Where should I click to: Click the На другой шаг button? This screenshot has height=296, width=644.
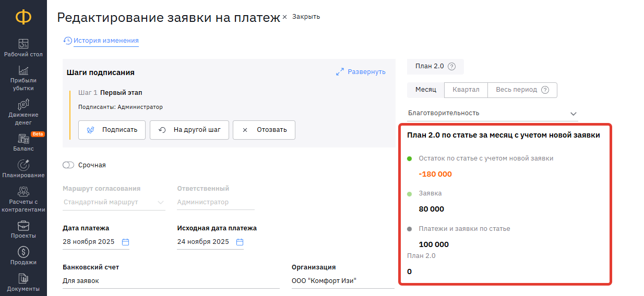pos(189,130)
